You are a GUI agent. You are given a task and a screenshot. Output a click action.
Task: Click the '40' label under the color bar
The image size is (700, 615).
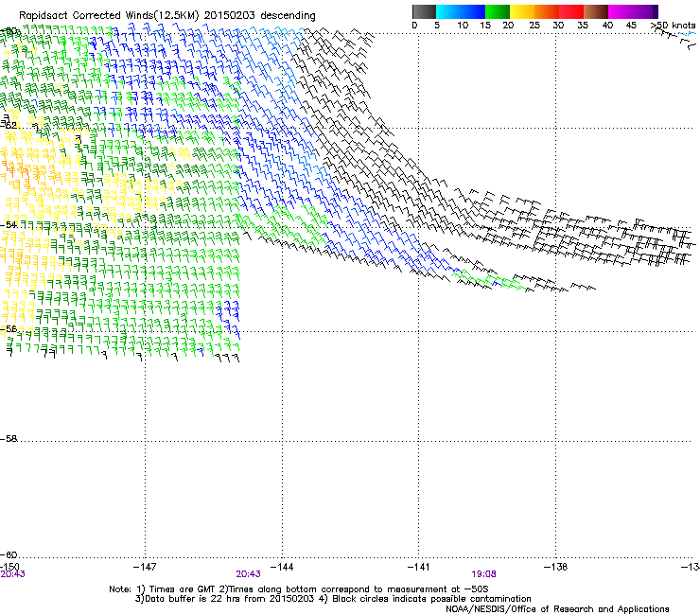coord(607,26)
